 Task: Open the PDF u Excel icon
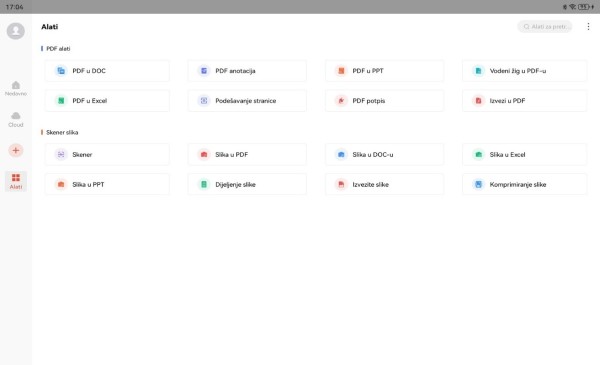point(61,101)
